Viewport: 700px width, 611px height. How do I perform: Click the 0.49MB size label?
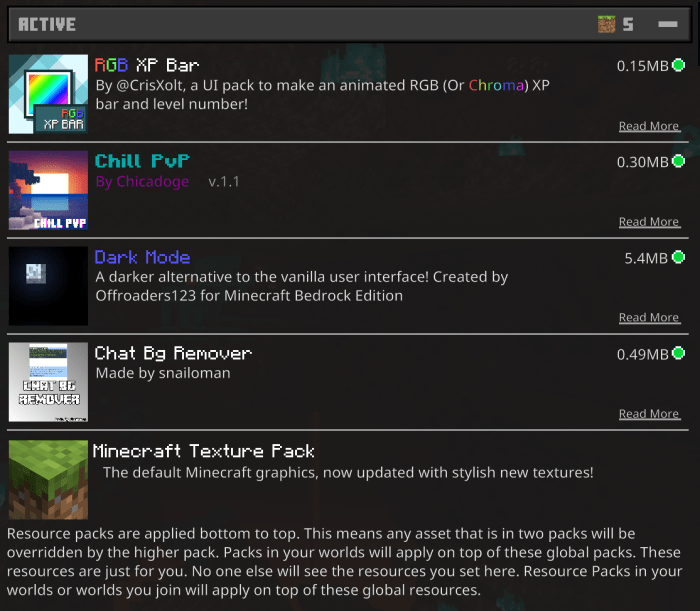pyautogui.click(x=642, y=354)
